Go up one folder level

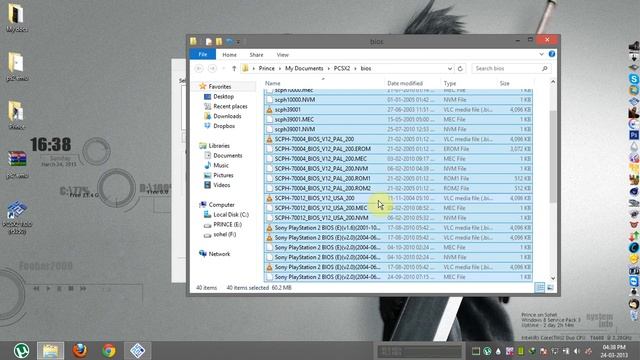[234, 69]
